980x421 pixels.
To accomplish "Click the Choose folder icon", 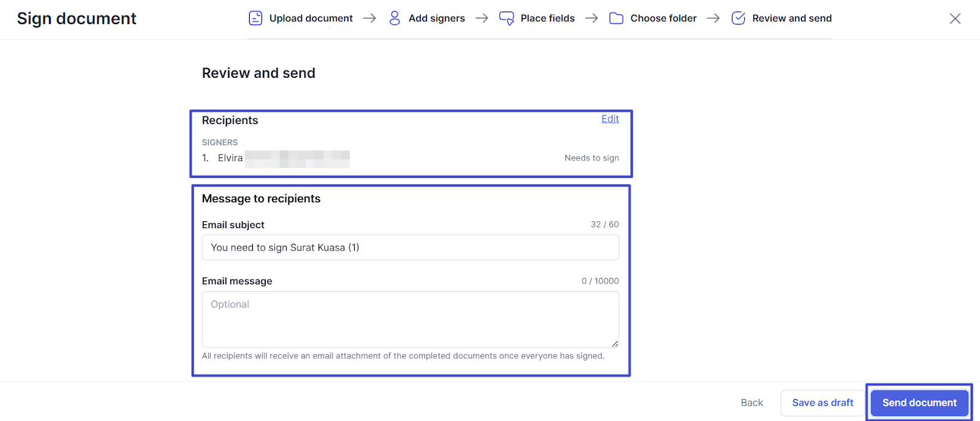I will click(x=616, y=18).
